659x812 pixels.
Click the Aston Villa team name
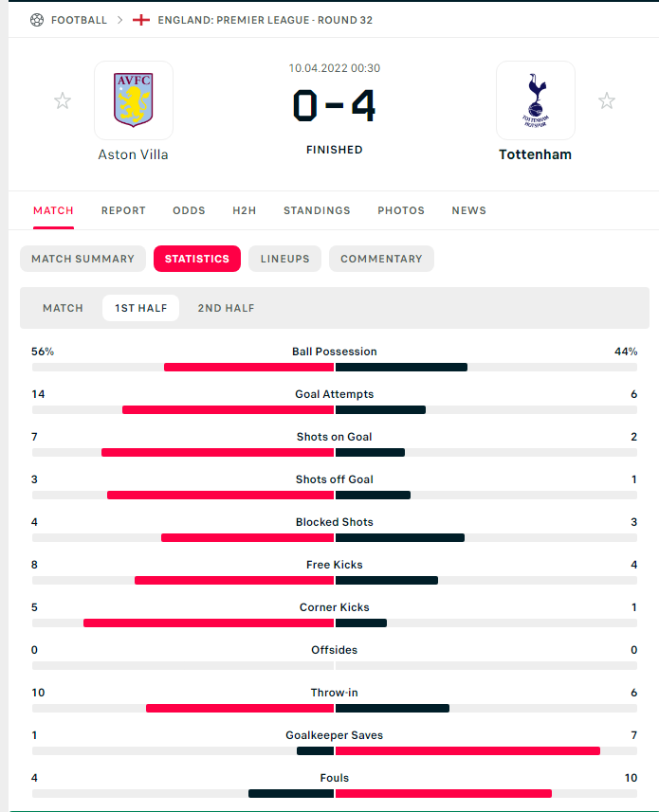tap(134, 154)
